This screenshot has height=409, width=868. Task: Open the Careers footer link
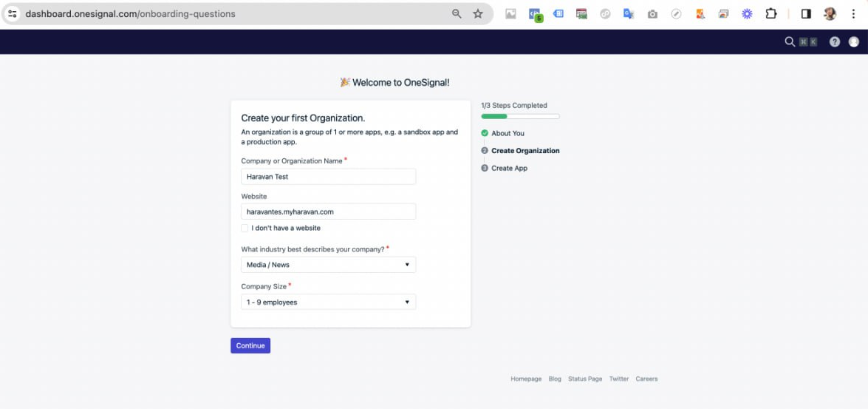[646, 379]
